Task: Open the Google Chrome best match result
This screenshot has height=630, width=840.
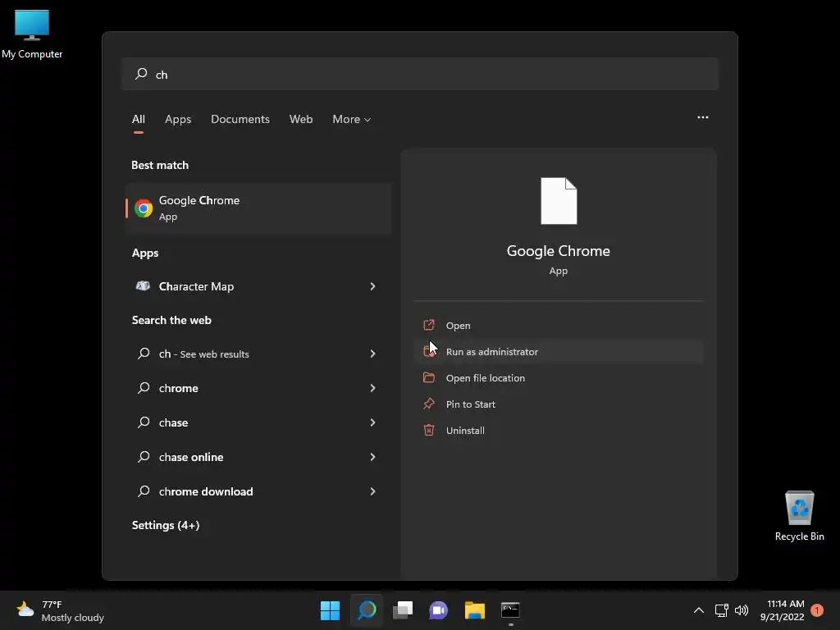Action: point(258,208)
